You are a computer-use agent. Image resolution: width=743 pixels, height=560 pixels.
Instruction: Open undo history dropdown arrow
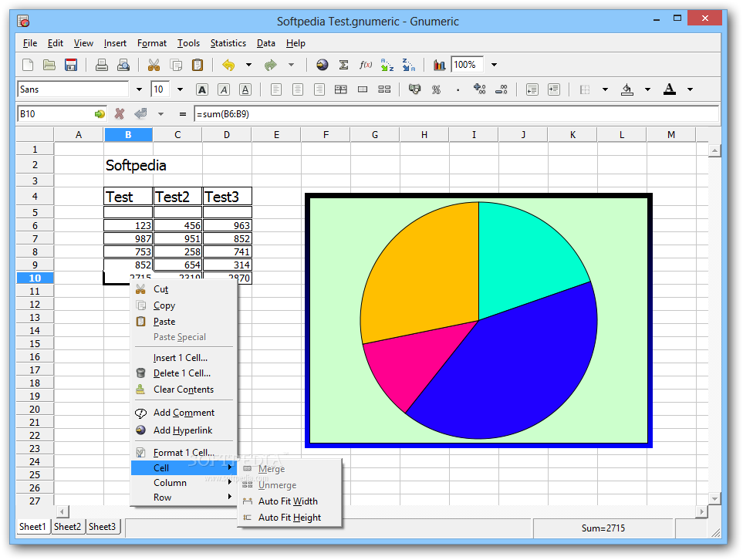click(248, 65)
